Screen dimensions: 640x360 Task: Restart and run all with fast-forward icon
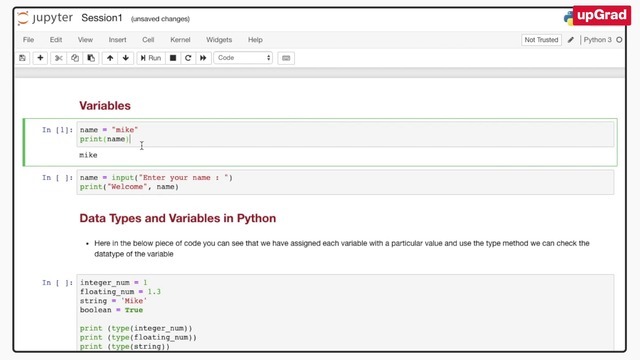tap(203, 58)
